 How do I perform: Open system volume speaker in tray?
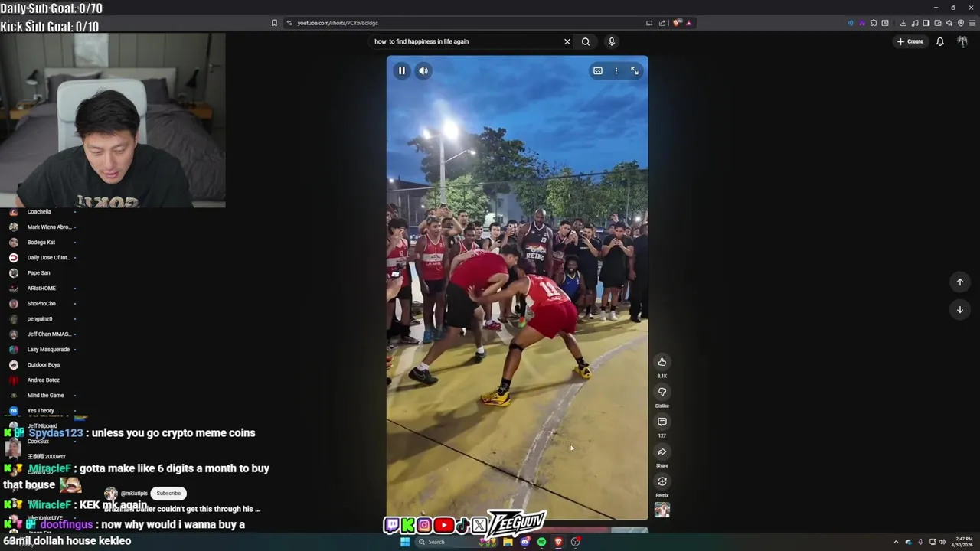point(942,542)
